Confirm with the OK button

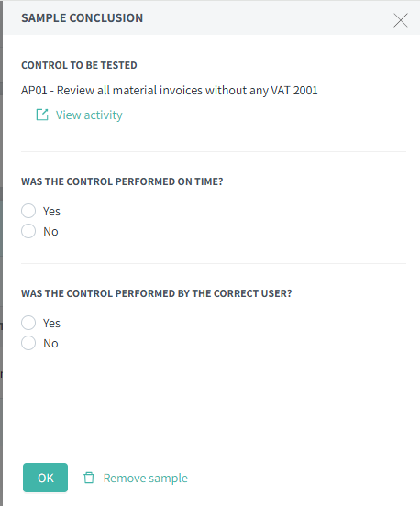45,478
